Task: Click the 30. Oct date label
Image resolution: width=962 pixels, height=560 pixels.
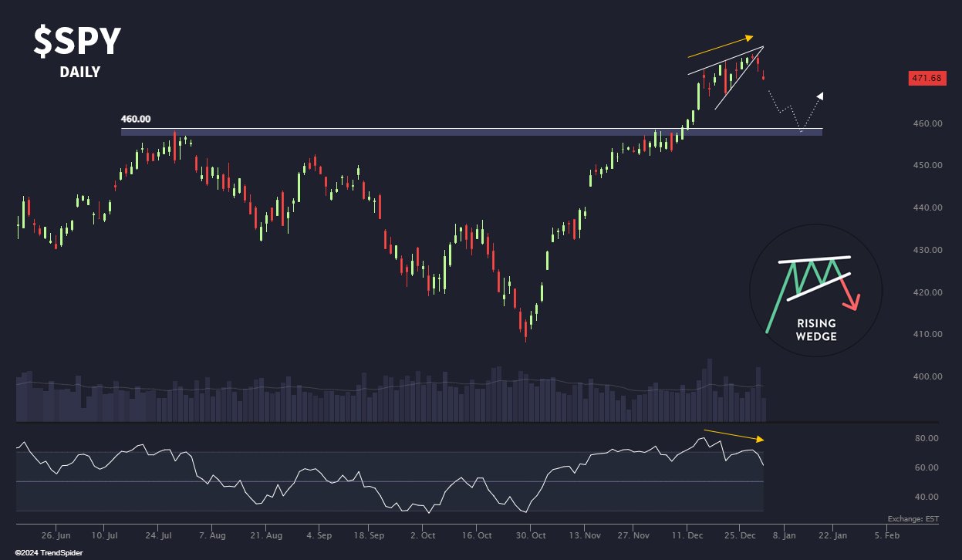Action: coord(532,535)
